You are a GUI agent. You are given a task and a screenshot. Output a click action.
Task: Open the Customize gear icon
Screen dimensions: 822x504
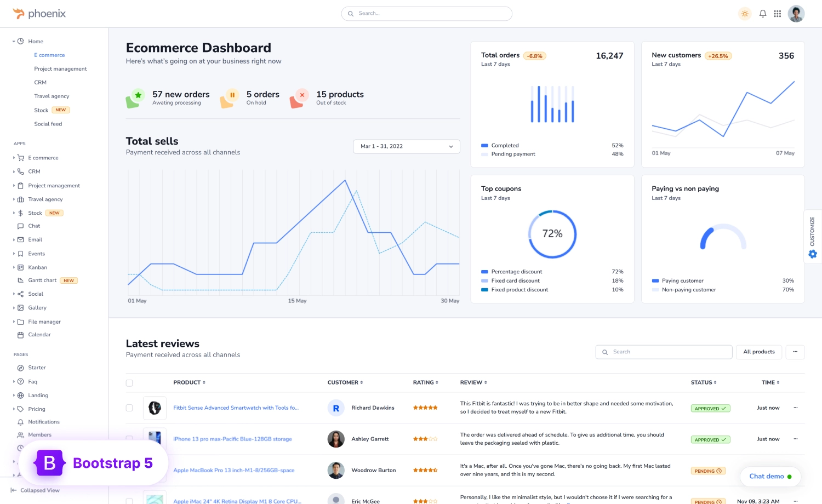pyautogui.click(x=813, y=254)
